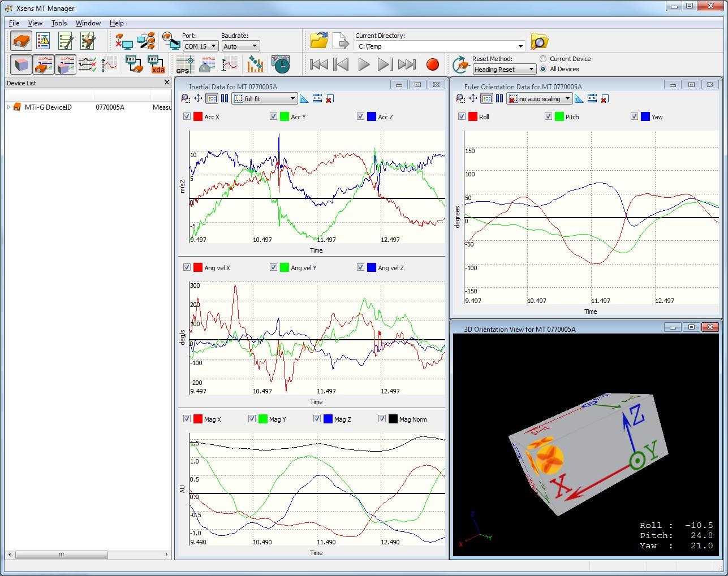Toggle the Yaw checkbox
The width and height of the screenshot is (728, 576).
(x=634, y=116)
